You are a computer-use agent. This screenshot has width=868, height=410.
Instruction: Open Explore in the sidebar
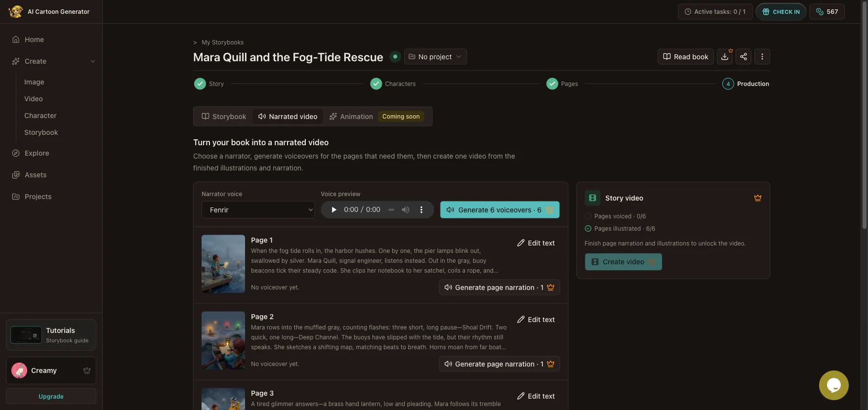(37, 153)
